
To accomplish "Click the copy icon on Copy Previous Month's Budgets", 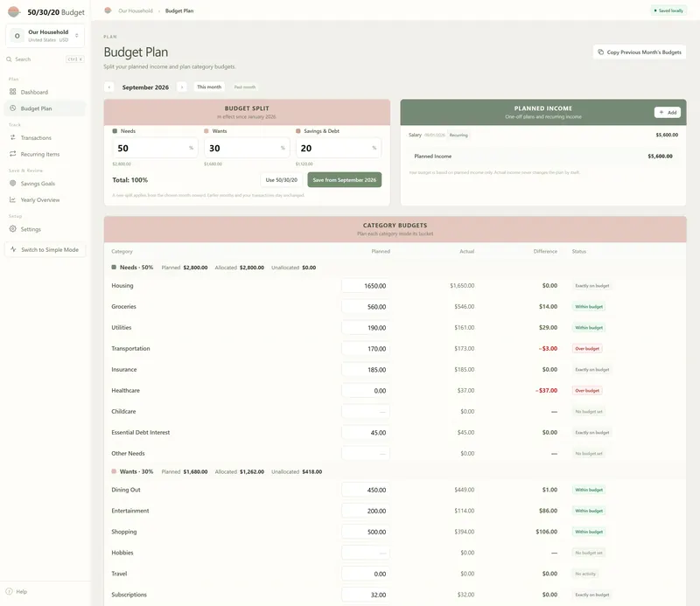I will (x=600, y=52).
